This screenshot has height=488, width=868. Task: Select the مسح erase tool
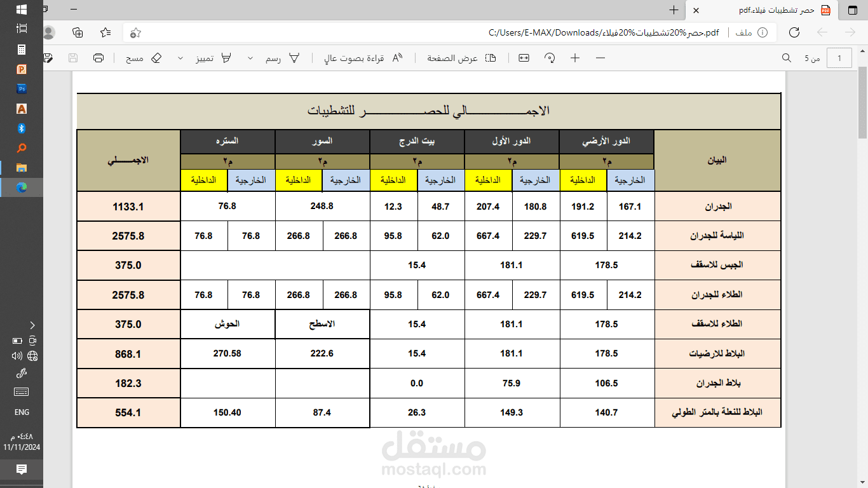coord(144,58)
